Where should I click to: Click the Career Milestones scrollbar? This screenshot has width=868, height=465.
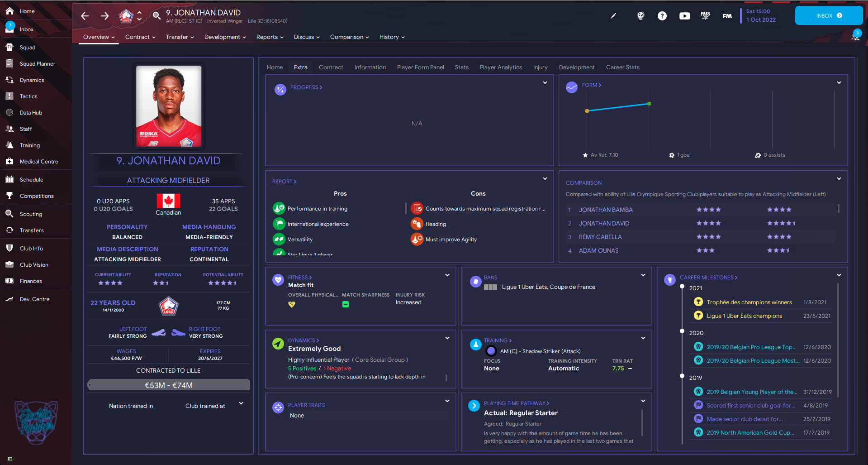pos(838,340)
